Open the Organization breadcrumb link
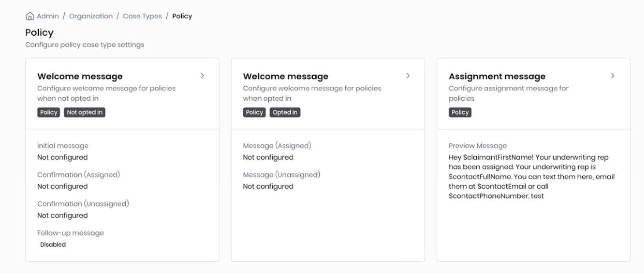The width and height of the screenshot is (644, 273). pyautogui.click(x=91, y=16)
